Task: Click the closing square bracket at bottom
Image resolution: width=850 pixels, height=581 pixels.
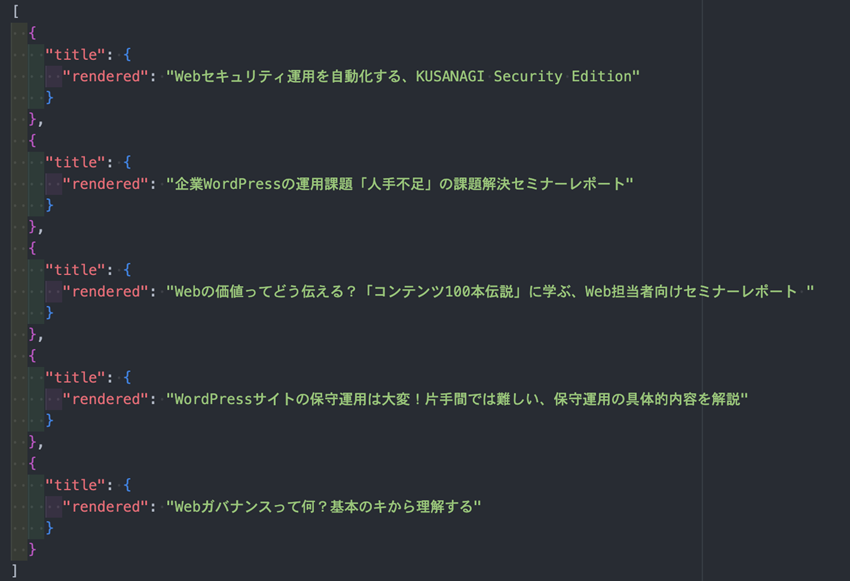Action: [x=15, y=571]
